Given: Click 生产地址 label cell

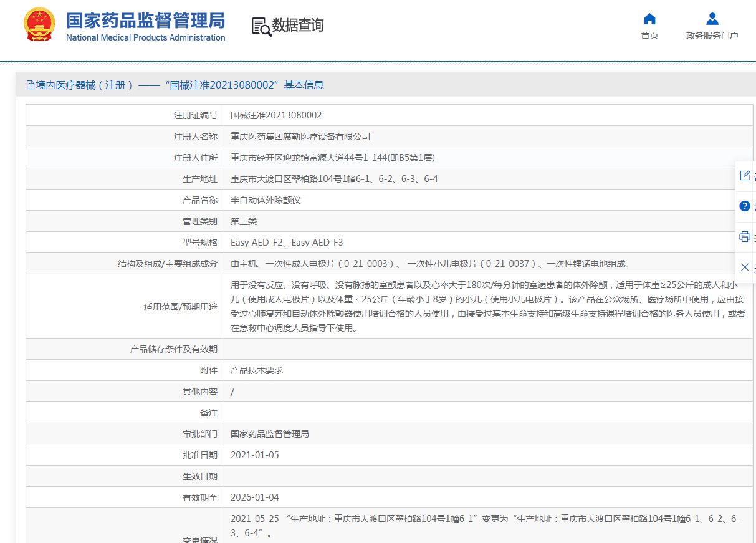Looking at the screenshot, I should (x=125, y=179).
